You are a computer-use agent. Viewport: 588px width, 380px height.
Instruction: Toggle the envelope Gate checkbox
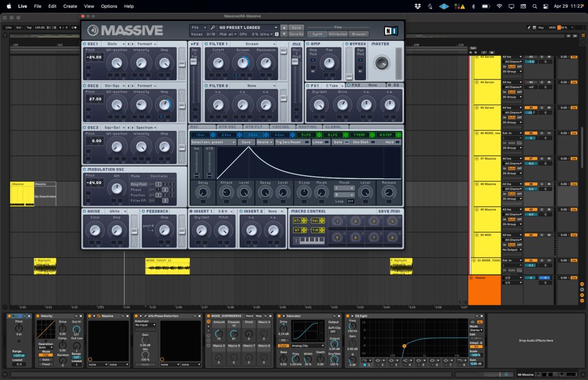click(347, 142)
